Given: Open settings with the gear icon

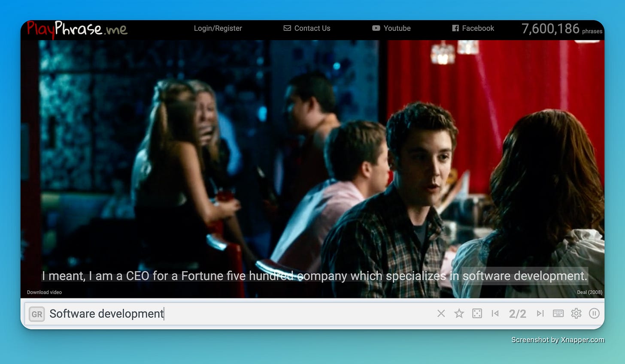Looking at the screenshot, I should pos(576,313).
